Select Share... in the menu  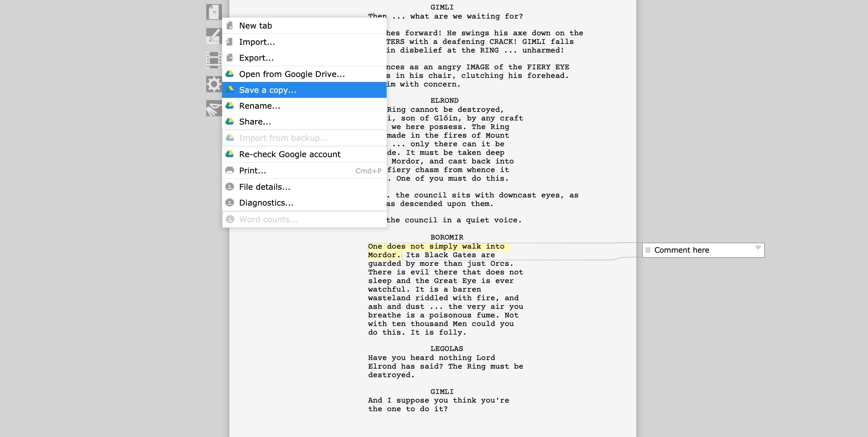point(255,122)
